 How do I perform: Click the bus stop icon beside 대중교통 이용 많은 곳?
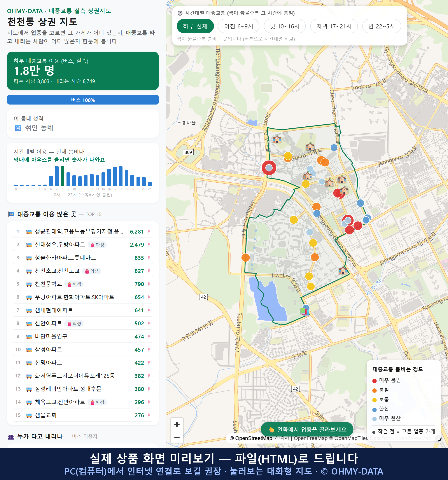coord(11,214)
